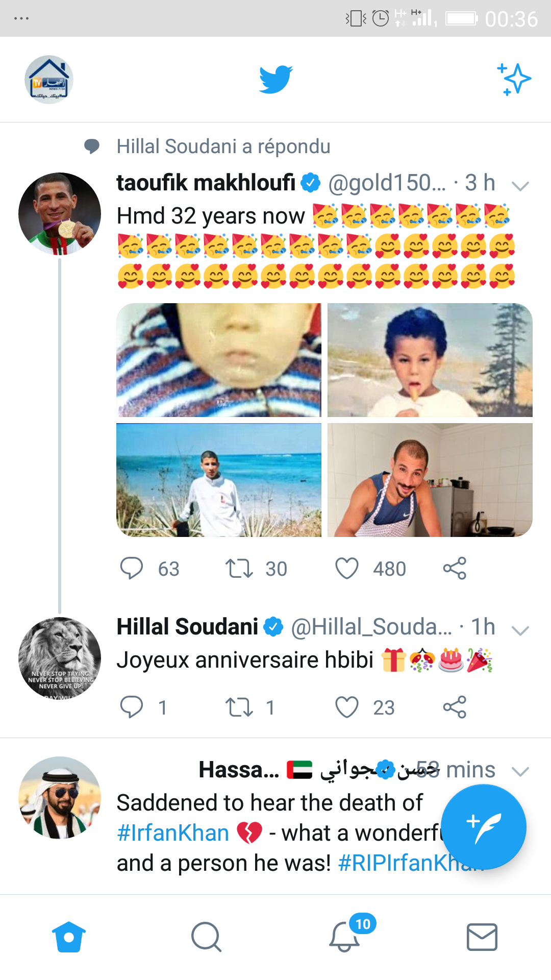Image resolution: width=551 pixels, height=980 pixels.
Task: Open account profile picture menu
Action: click(x=49, y=80)
